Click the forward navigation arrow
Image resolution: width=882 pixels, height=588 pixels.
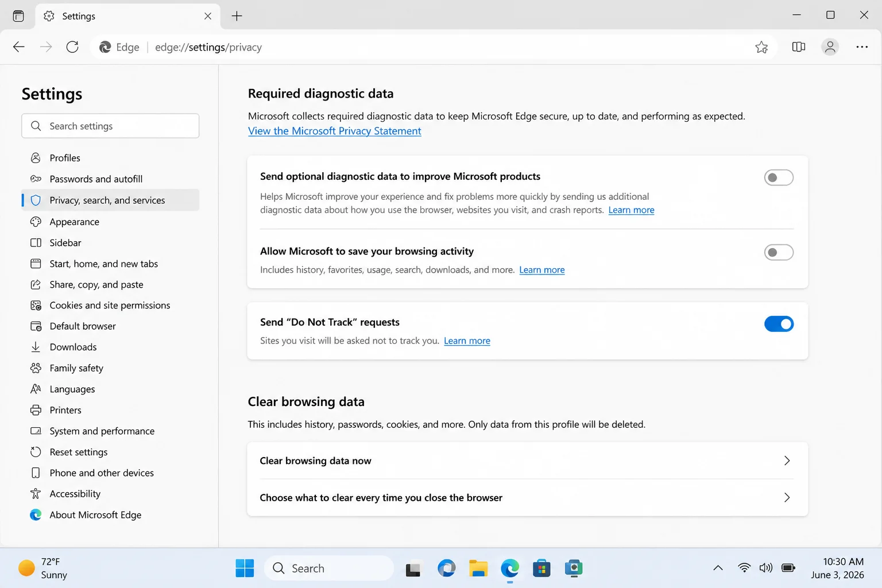point(46,47)
